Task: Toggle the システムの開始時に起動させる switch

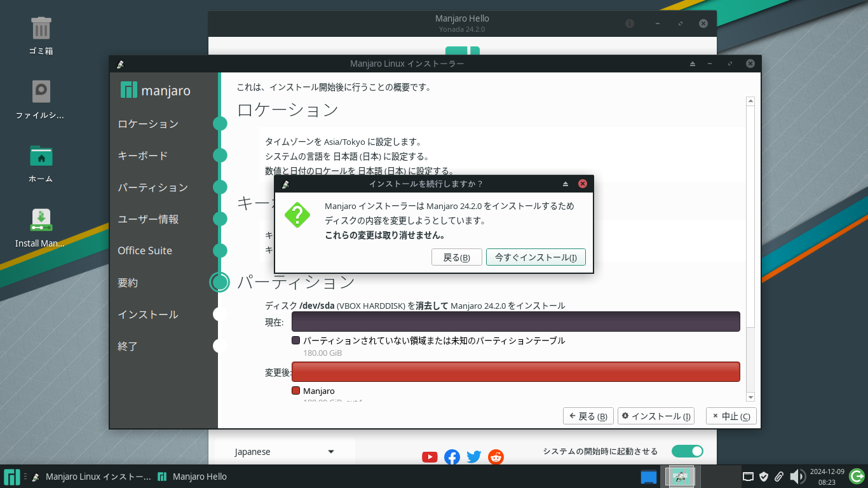Action: tap(688, 451)
